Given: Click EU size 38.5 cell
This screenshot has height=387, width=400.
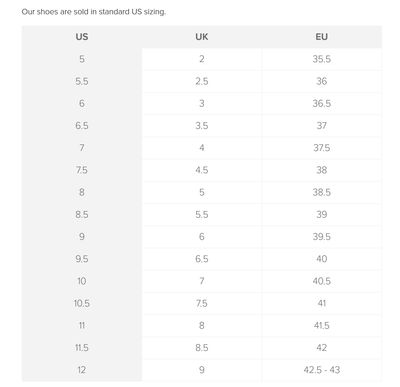Looking at the screenshot, I should point(322,192).
